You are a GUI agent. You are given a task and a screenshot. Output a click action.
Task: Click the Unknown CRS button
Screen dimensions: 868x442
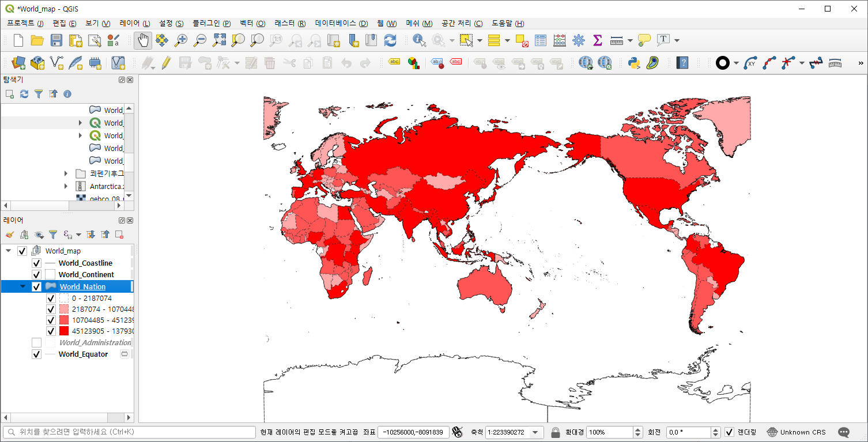pos(797,432)
